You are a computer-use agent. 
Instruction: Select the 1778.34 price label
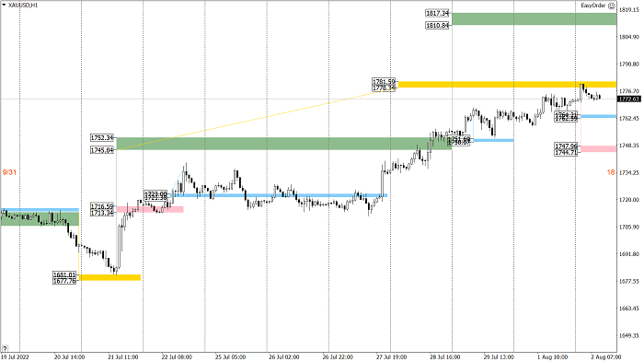(x=384, y=88)
